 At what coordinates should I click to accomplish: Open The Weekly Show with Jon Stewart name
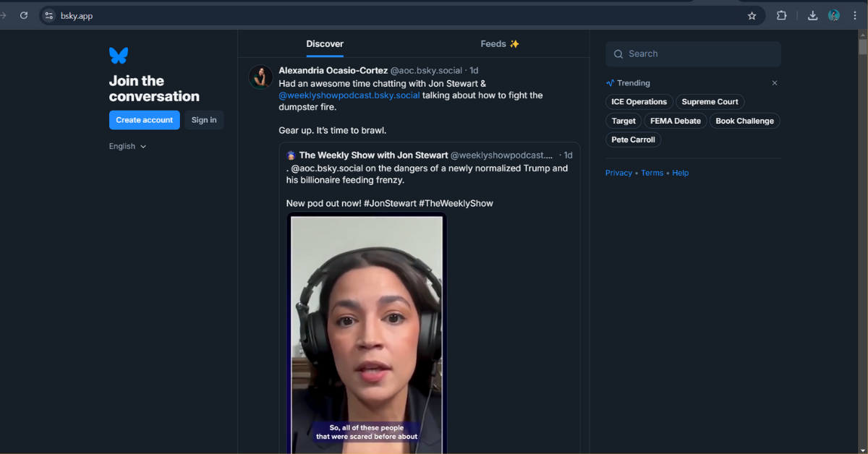(x=374, y=155)
